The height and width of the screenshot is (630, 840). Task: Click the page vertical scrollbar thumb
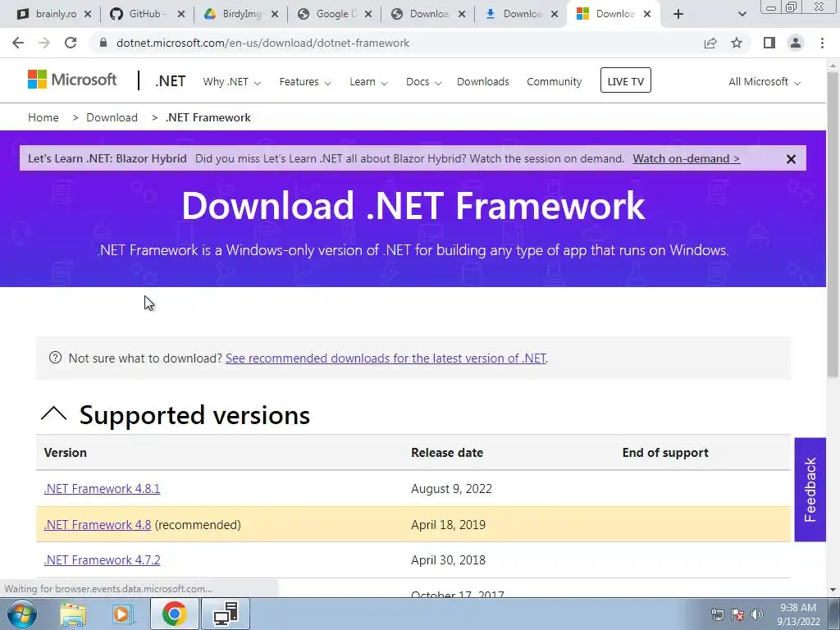[x=833, y=225]
